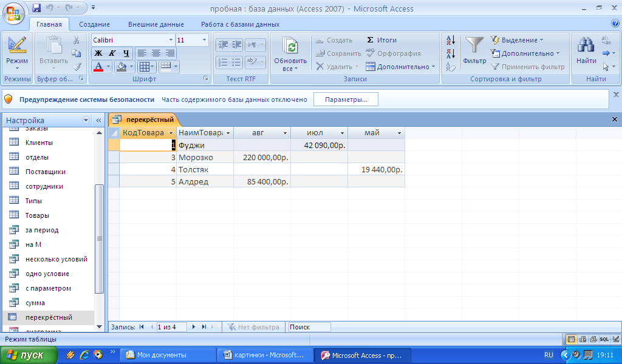Collapse navigation pane with double chevron

pos(98,120)
